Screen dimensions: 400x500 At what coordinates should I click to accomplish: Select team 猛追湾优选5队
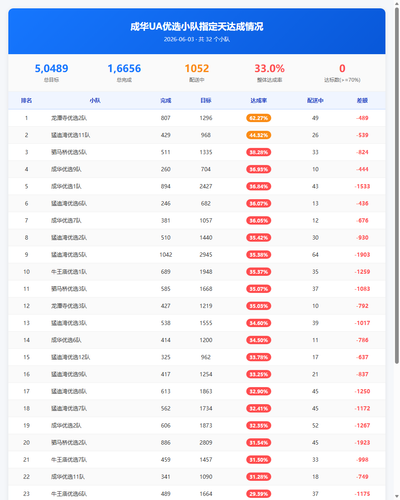[69, 255]
